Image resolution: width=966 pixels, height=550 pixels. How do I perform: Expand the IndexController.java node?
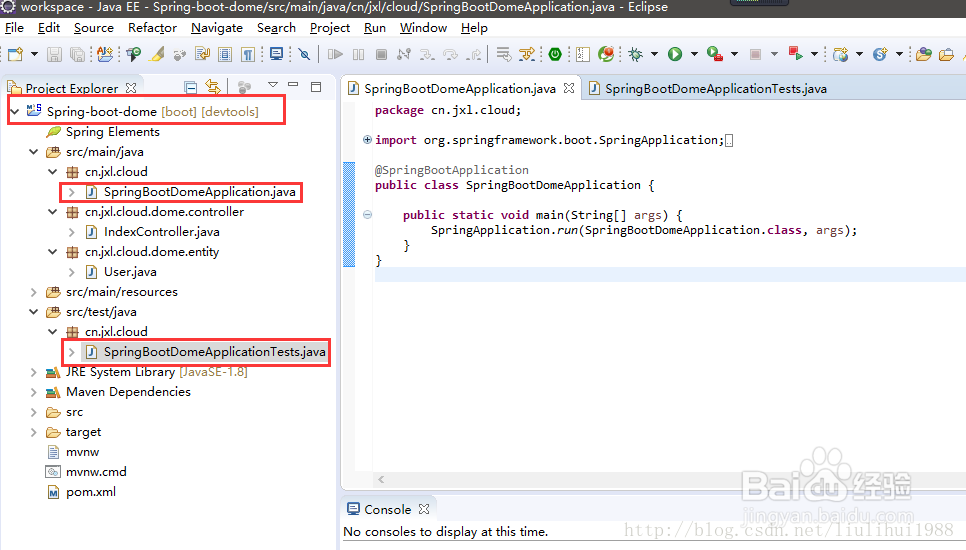[x=71, y=232]
